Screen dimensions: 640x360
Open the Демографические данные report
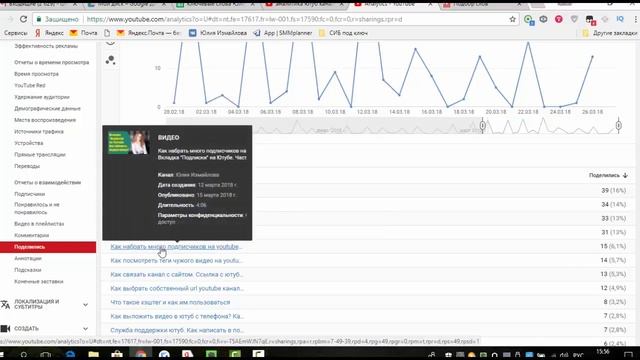click(47, 109)
